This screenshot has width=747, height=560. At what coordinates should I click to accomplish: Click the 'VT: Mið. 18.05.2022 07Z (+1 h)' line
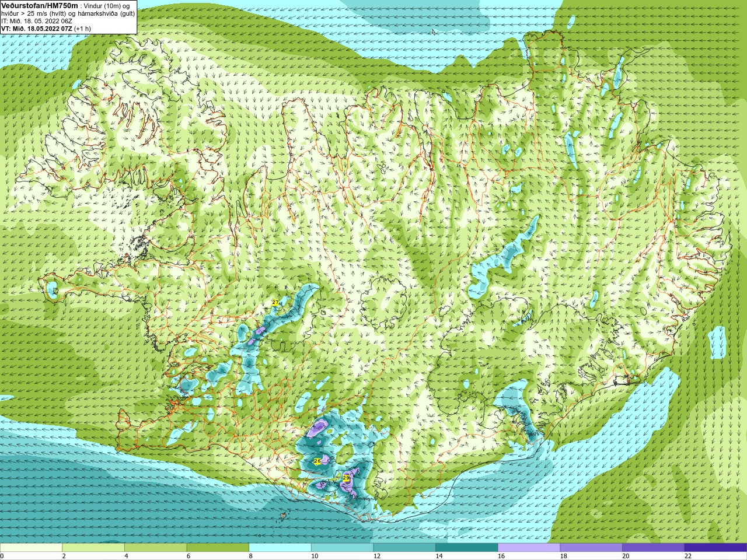pos(46,28)
